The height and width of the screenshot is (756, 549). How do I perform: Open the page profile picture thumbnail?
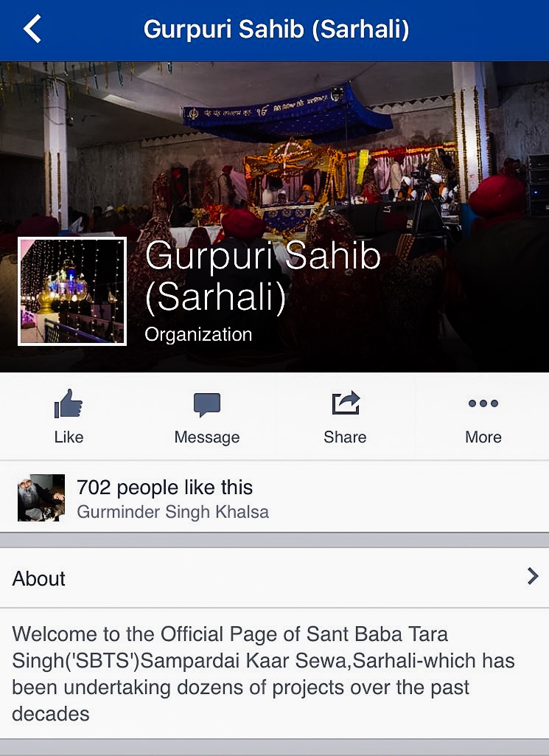click(x=72, y=291)
